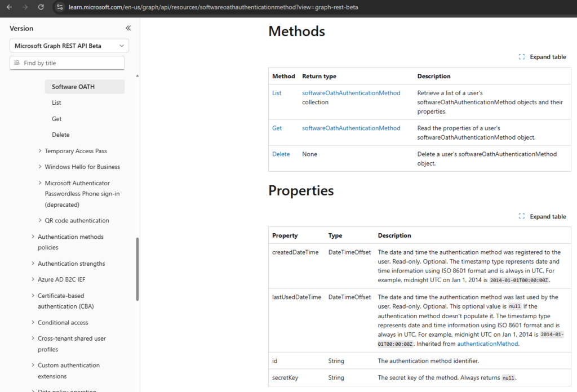
Task: Expand the Methods table
Action: click(x=543, y=57)
